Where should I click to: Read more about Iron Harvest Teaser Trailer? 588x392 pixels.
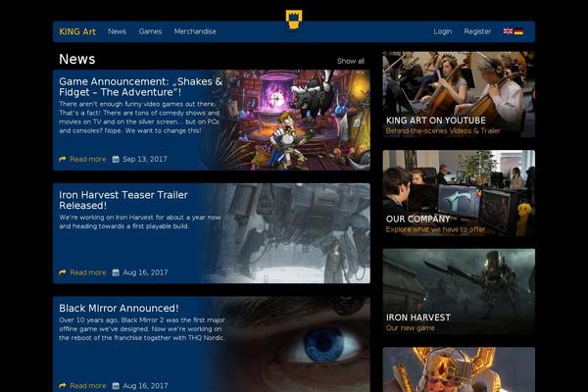click(x=88, y=272)
